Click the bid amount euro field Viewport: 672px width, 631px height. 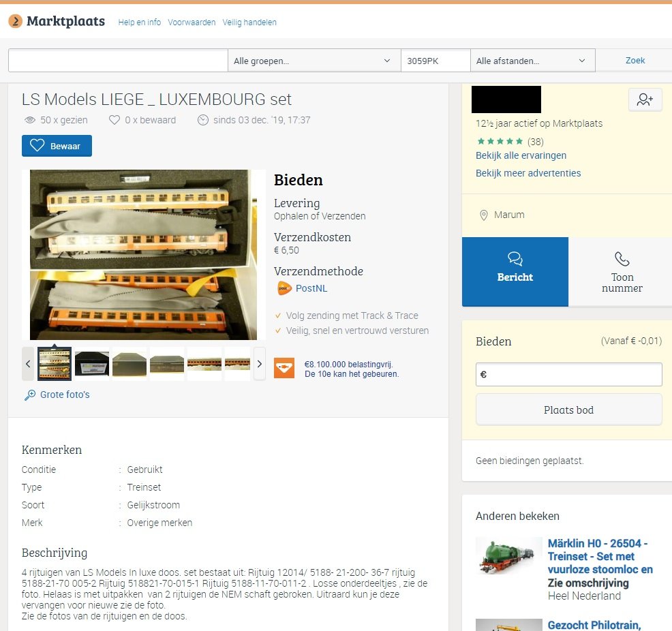[x=568, y=374]
